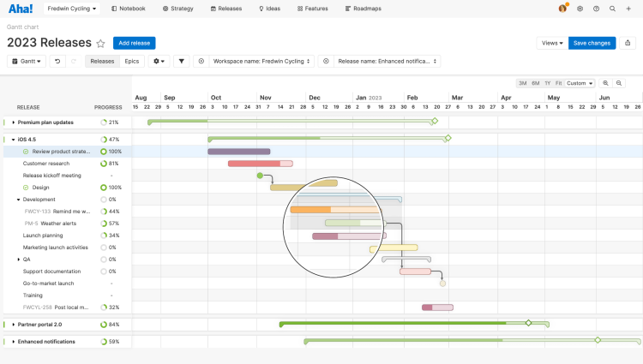Click the undo arrow button
This screenshot has height=364, width=643.
pyautogui.click(x=57, y=62)
